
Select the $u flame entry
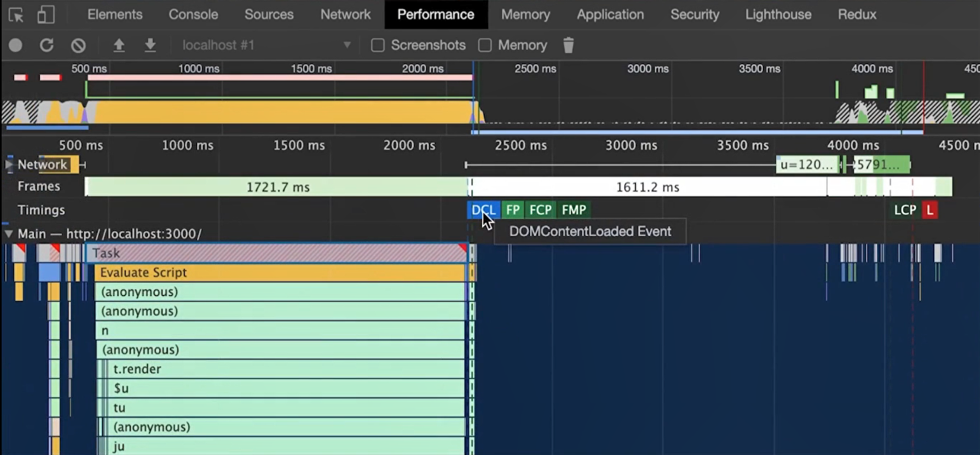pyautogui.click(x=286, y=389)
